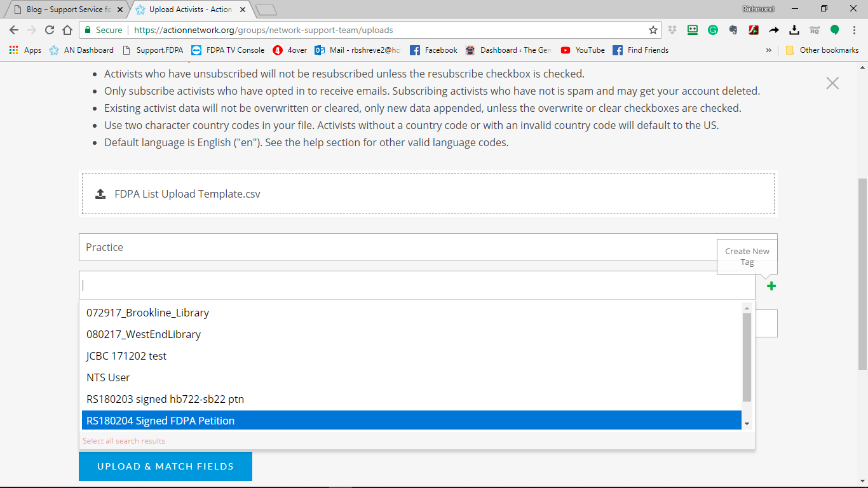Screen dimensions: 868x488
Task: Bookmark this page with the star icon
Action: (653, 30)
